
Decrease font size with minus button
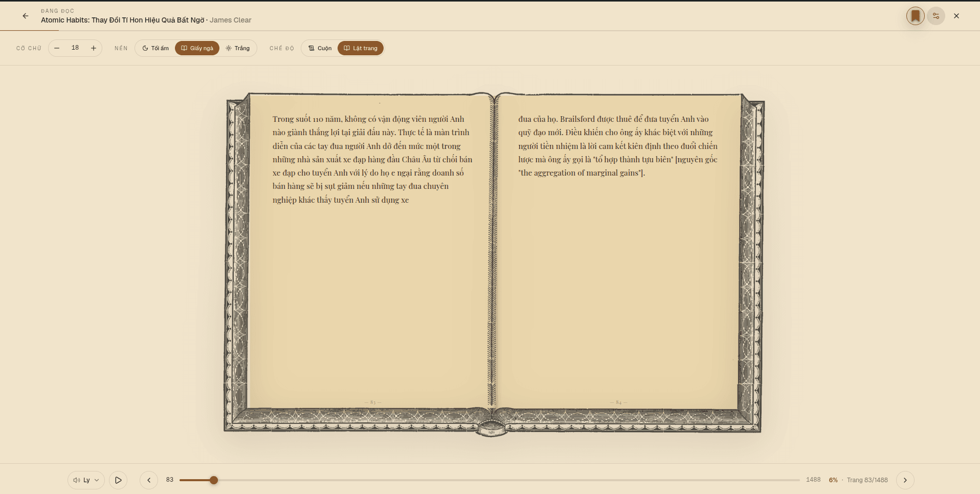click(57, 48)
